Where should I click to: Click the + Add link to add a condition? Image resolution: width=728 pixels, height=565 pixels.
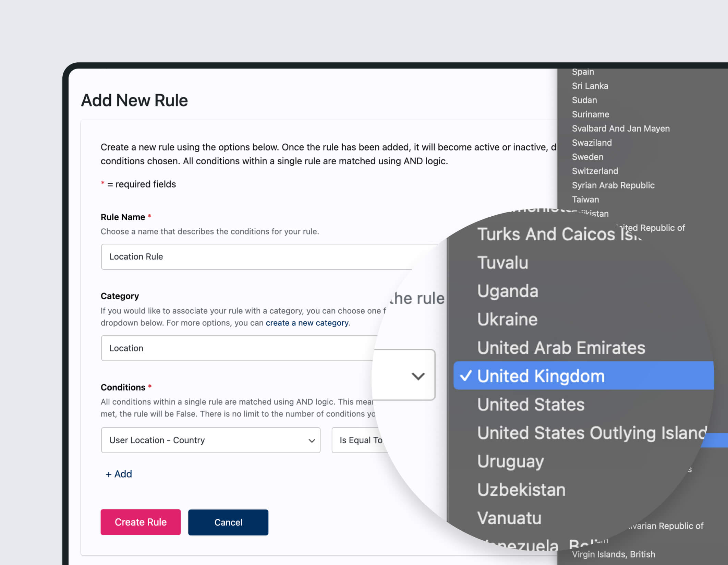coord(119,474)
